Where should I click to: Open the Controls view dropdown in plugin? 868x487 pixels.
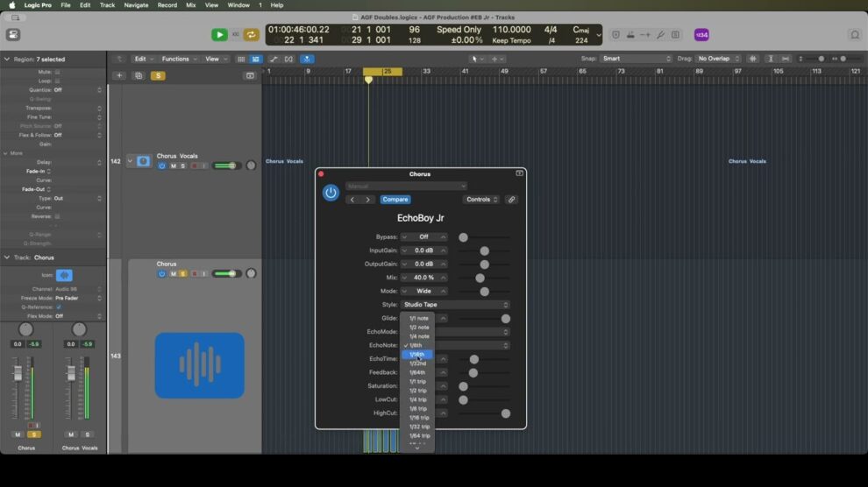click(481, 200)
